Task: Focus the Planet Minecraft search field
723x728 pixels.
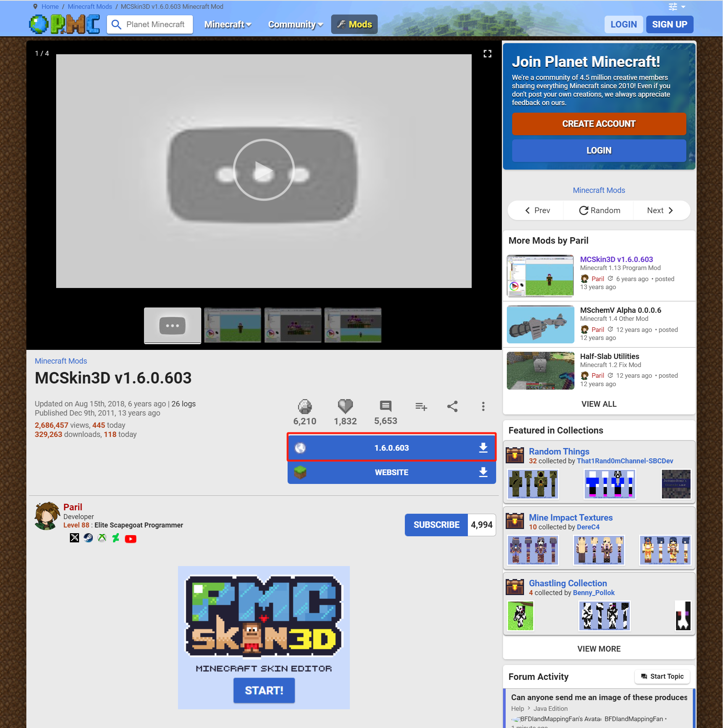Action: click(156, 24)
